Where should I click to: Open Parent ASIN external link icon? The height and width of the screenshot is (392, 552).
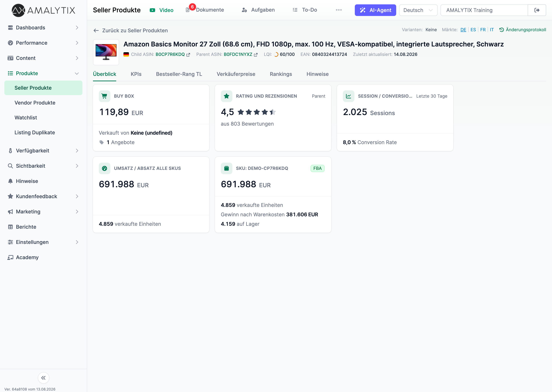(256, 55)
